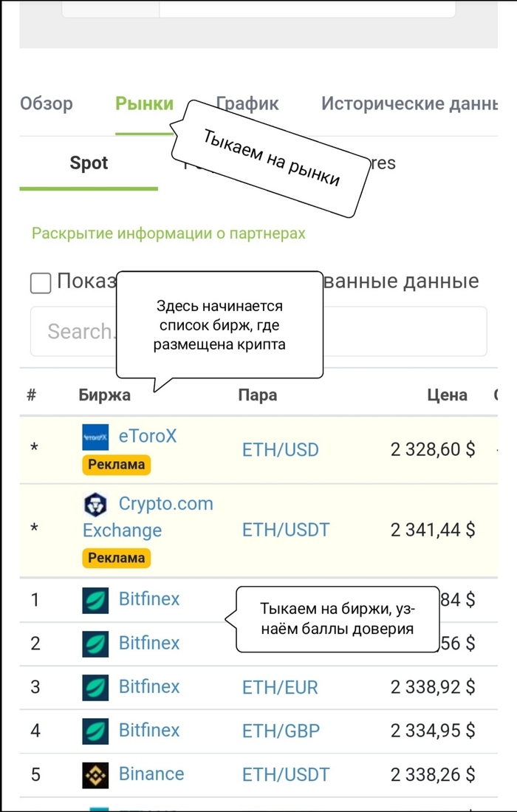The image size is (517, 812).
Task: Open the График tab
Action: pyautogui.click(x=247, y=103)
